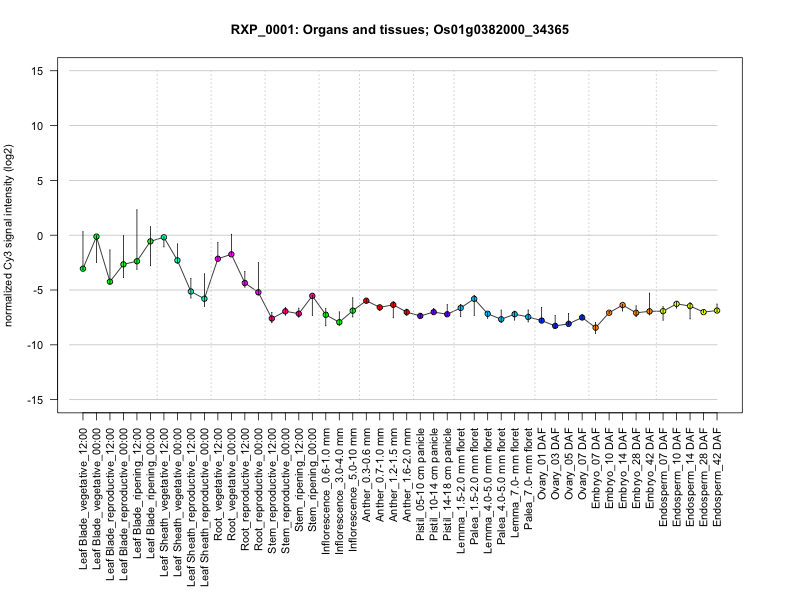Viewport: 800px width, 600px height.
Task: Click x-axis label "Lemma_7.0- mm floret"
Action: tap(515, 483)
